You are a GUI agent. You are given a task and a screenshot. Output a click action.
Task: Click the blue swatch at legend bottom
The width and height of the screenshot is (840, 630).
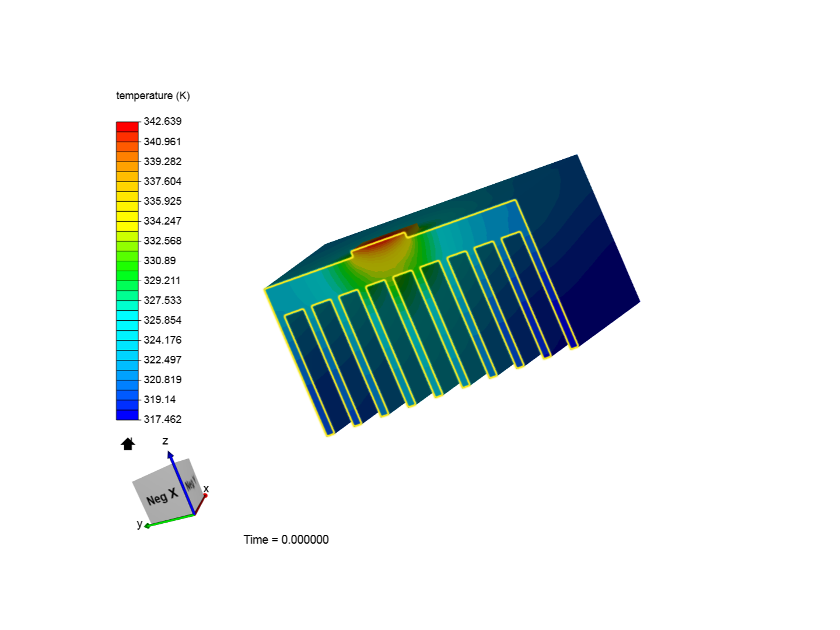[127, 415]
